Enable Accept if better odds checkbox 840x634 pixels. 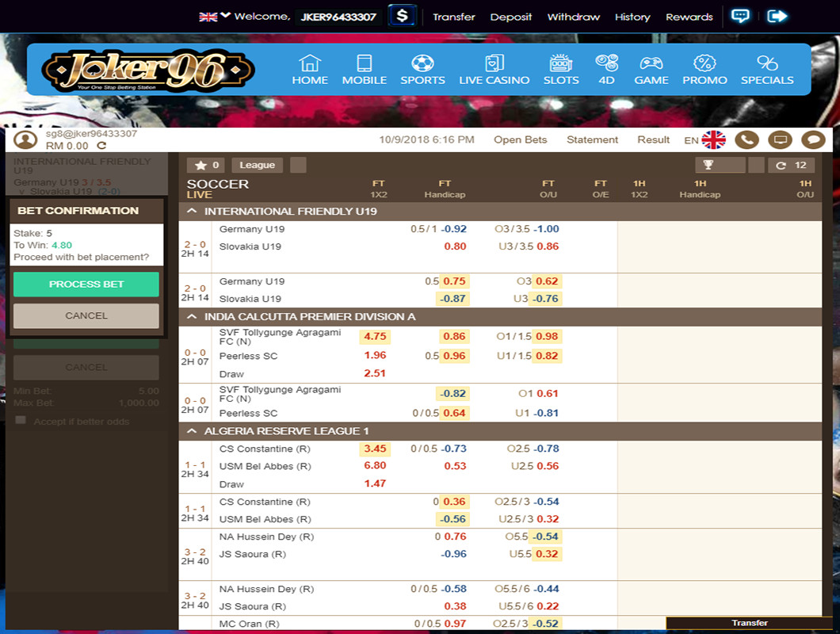21,420
